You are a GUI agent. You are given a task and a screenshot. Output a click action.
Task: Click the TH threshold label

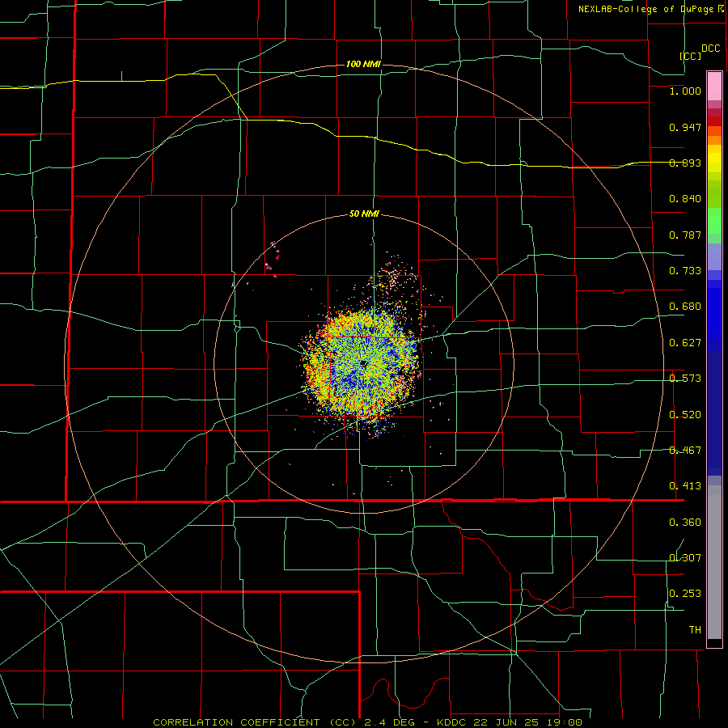pyautogui.click(x=695, y=630)
